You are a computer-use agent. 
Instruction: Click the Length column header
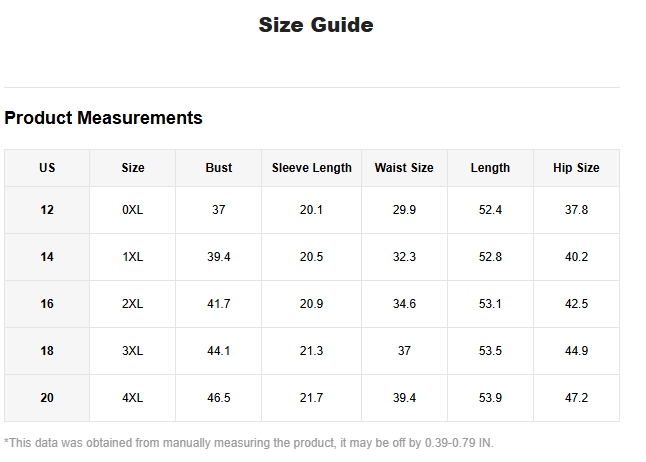pyautogui.click(x=490, y=168)
